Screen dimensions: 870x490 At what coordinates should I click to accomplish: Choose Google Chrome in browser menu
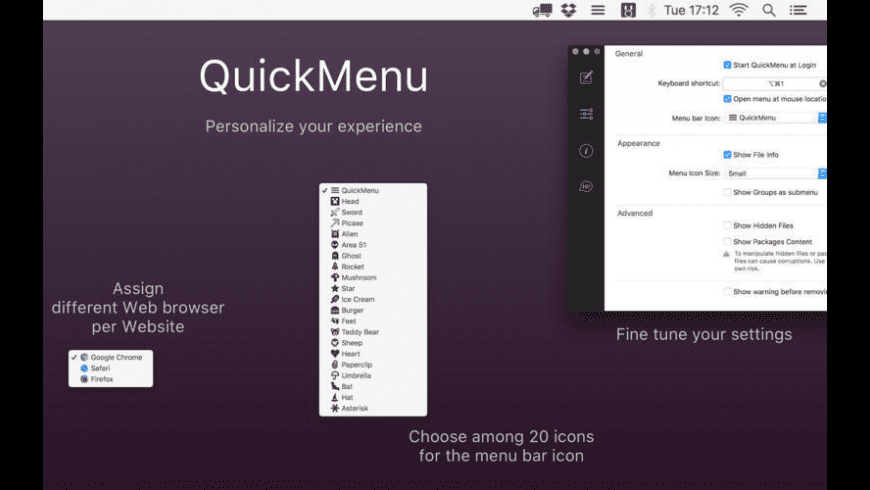click(110, 357)
